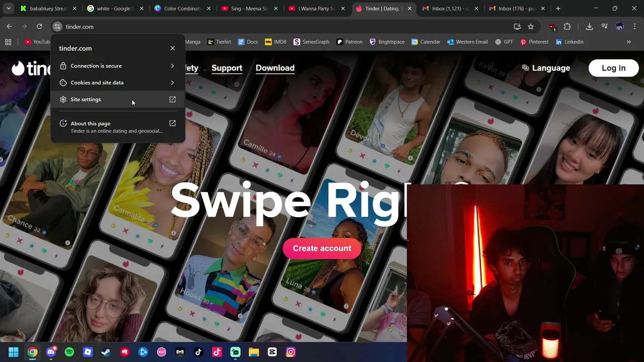This screenshot has width=644, height=362.
Task: Bookmark this page with the star icon
Action: (x=531, y=27)
